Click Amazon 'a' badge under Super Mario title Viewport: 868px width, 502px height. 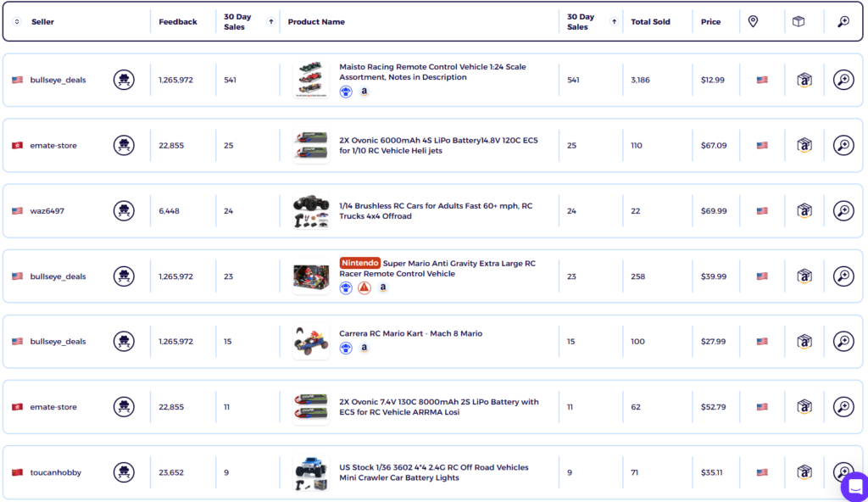coord(382,287)
